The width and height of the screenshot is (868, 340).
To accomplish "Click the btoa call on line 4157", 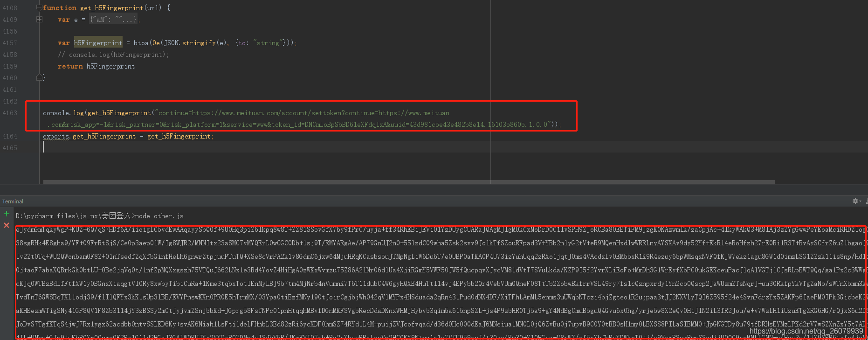I will tap(141, 43).
